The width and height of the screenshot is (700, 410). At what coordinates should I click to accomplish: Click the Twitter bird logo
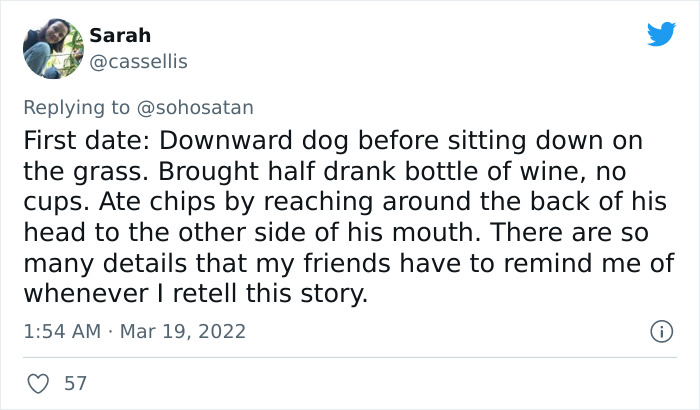pos(661,35)
